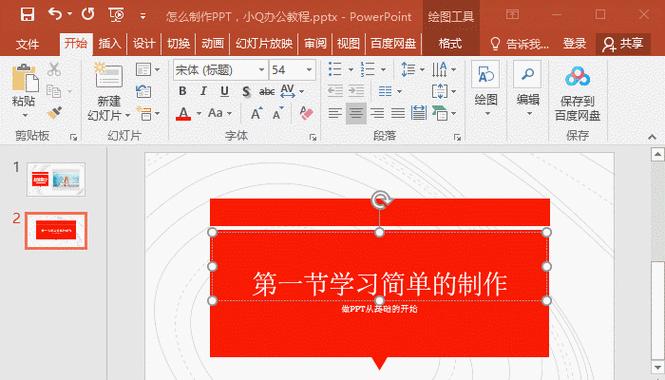Screen dimensions: 665x380
Task: Expand the font color dropdown arrow
Action: click(x=198, y=114)
